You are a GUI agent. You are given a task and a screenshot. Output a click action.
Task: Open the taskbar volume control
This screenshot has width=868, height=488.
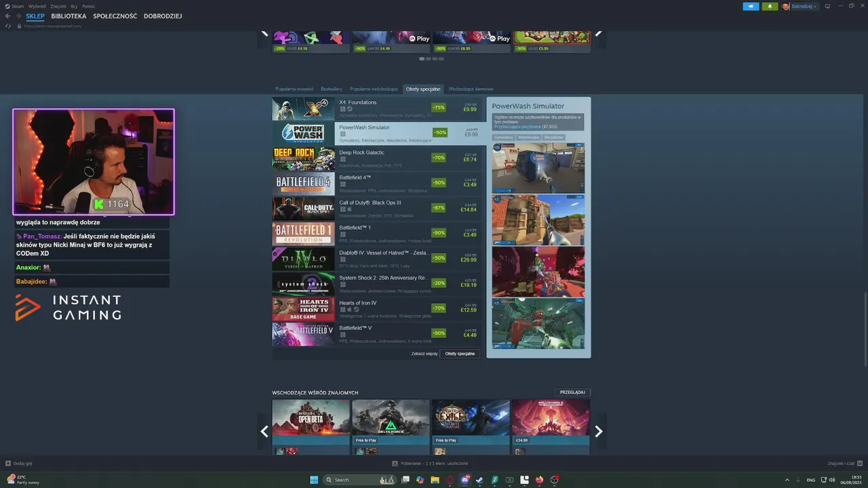[833, 480]
